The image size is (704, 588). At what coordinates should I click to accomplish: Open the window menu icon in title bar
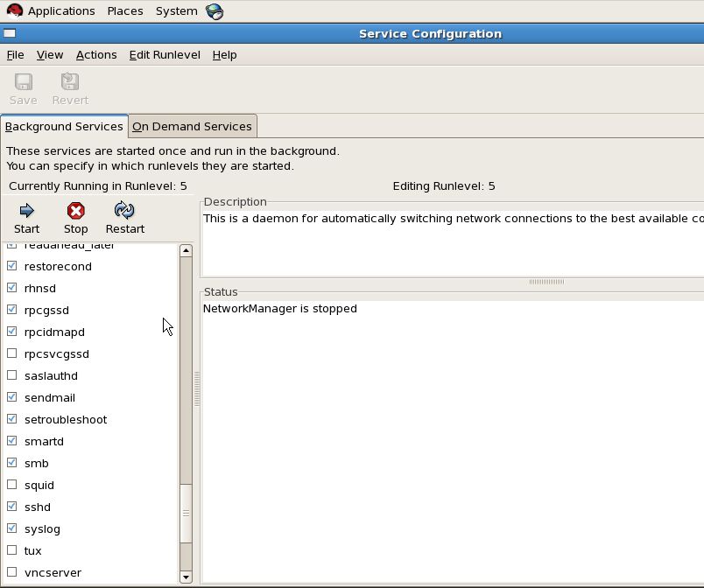point(10,33)
